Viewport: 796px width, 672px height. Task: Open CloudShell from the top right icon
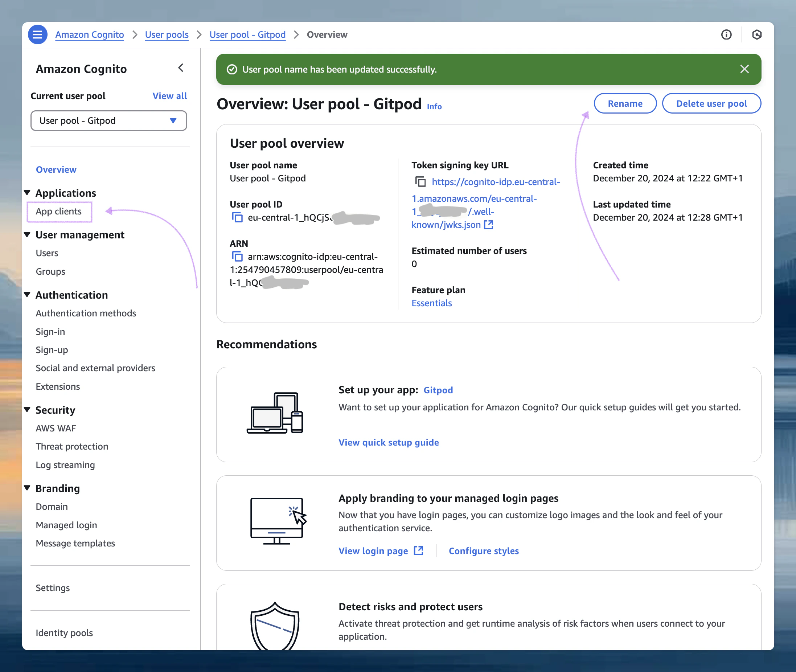click(x=757, y=35)
